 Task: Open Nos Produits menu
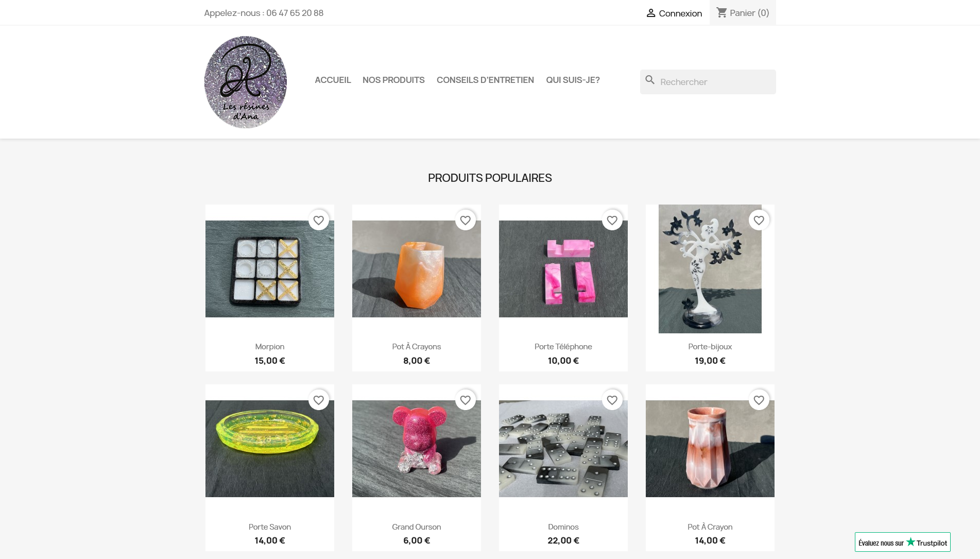pos(393,80)
